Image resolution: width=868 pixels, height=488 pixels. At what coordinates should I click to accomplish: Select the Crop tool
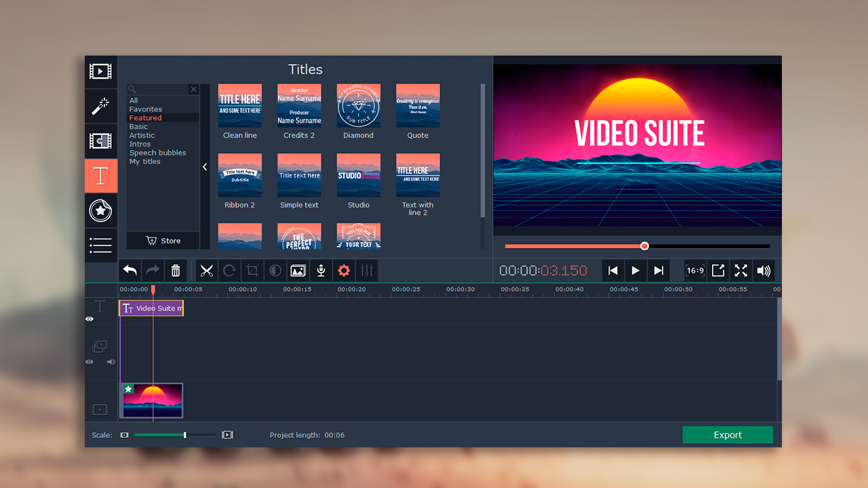pos(252,270)
